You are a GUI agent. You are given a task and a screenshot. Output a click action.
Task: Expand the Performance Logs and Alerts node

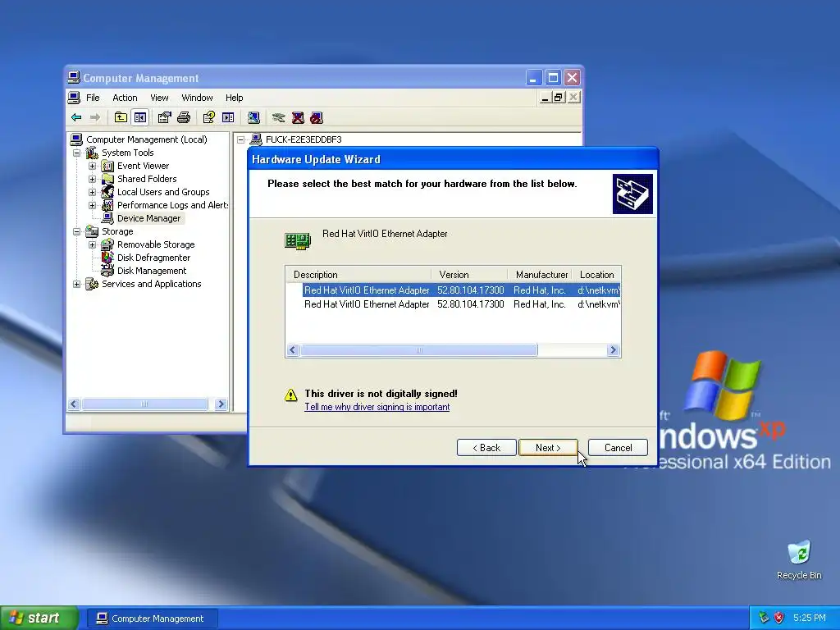[92, 205]
